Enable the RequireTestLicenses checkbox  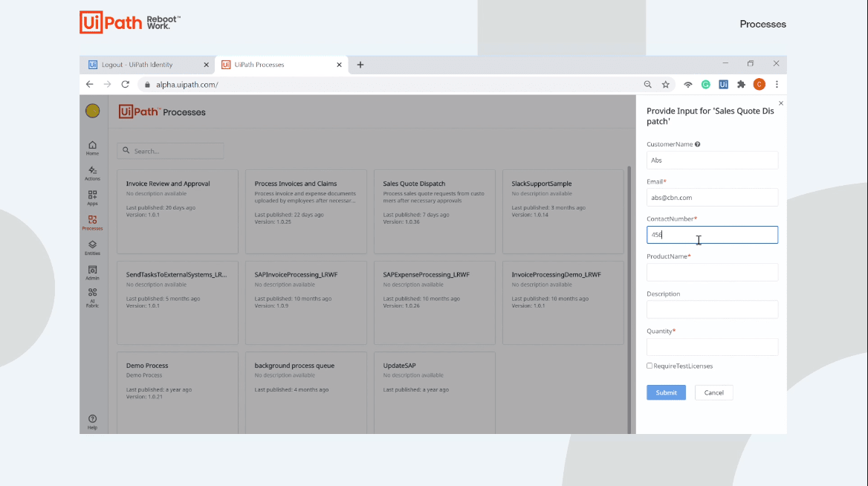click(x=650, y=366)
